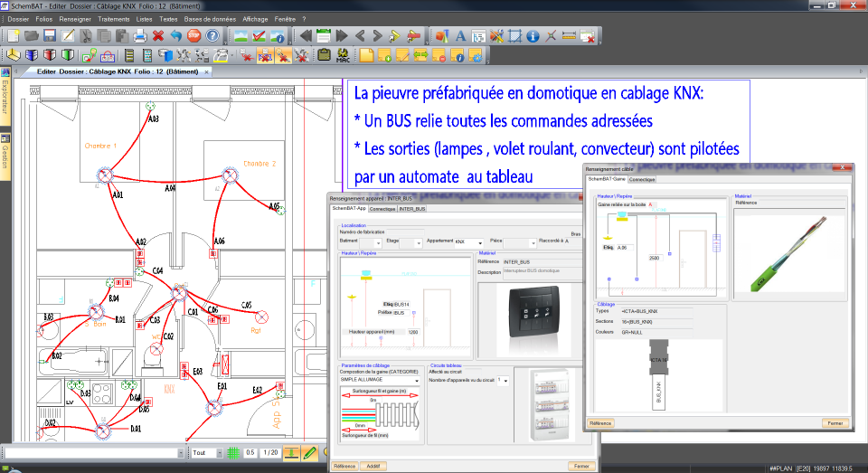Open the Batiment dropdown
Viewport: 868px width, 473px height.
(378, 243)
